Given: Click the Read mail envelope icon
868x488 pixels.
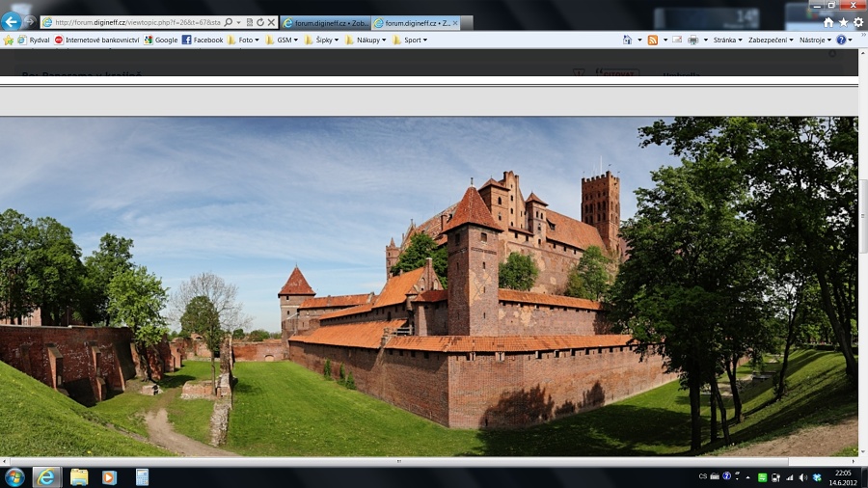Looking at the screenshot, I should [x=677, y=40].
